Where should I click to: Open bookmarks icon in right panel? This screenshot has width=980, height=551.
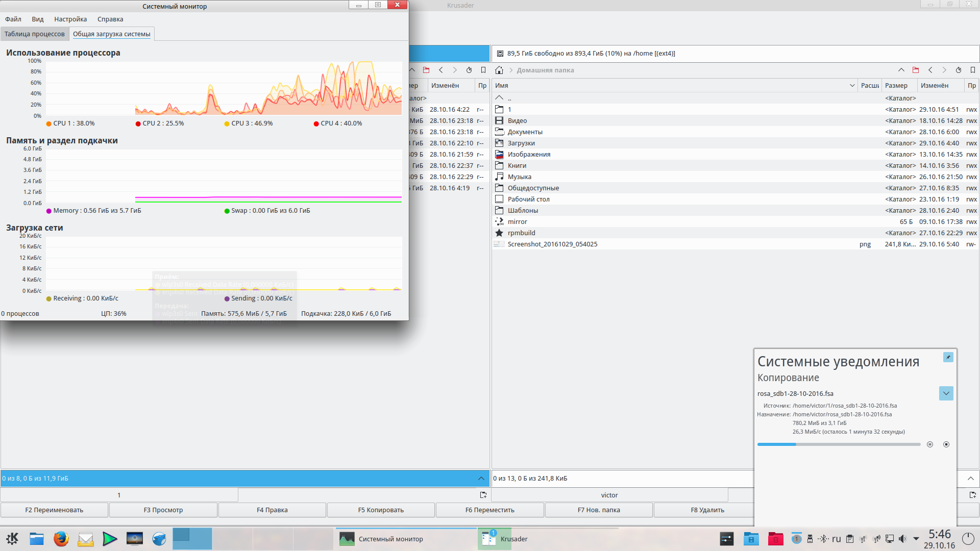[x=972, y=70]
